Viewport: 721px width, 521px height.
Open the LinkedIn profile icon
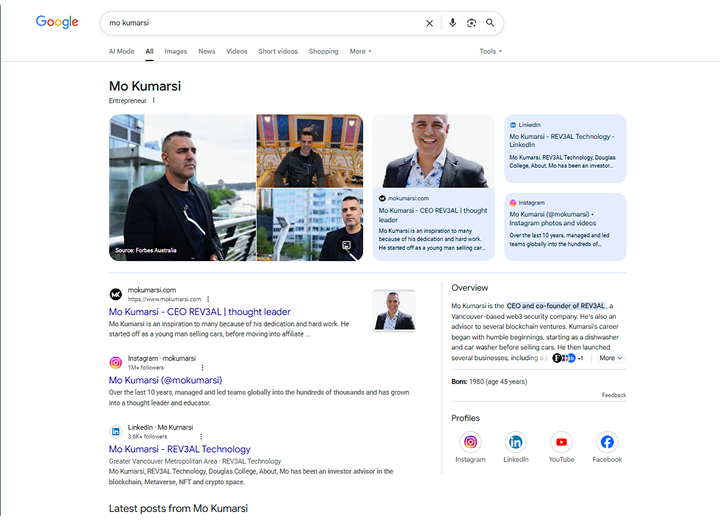[516, 442]
